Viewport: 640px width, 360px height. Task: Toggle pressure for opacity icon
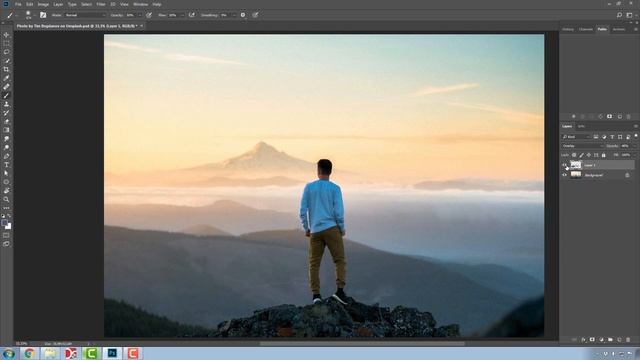click(x=149, y=15)
